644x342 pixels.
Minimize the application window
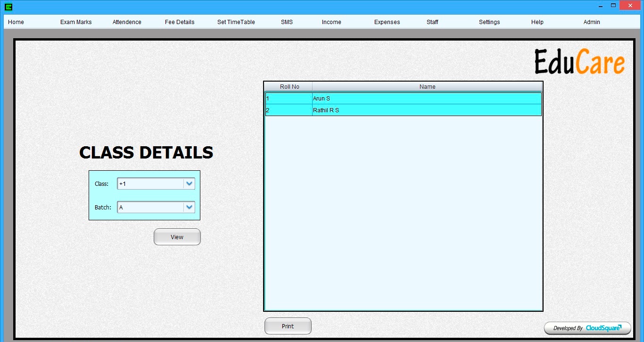[601, 6]
